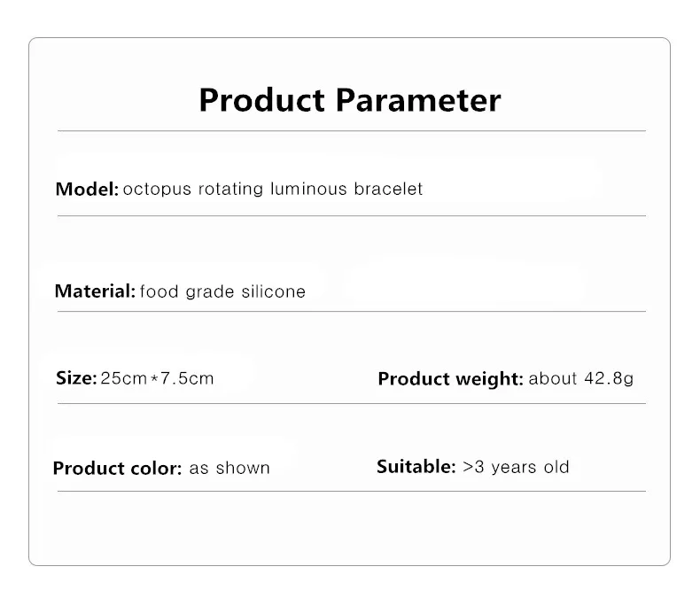Viewport: 700px width, 590px height.
Task: Click the word bracelet in model row
Action: point(388,189)
